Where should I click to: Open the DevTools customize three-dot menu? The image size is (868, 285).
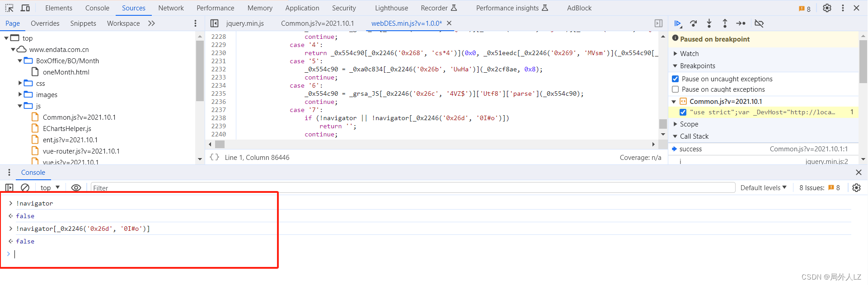coord(843,8)
